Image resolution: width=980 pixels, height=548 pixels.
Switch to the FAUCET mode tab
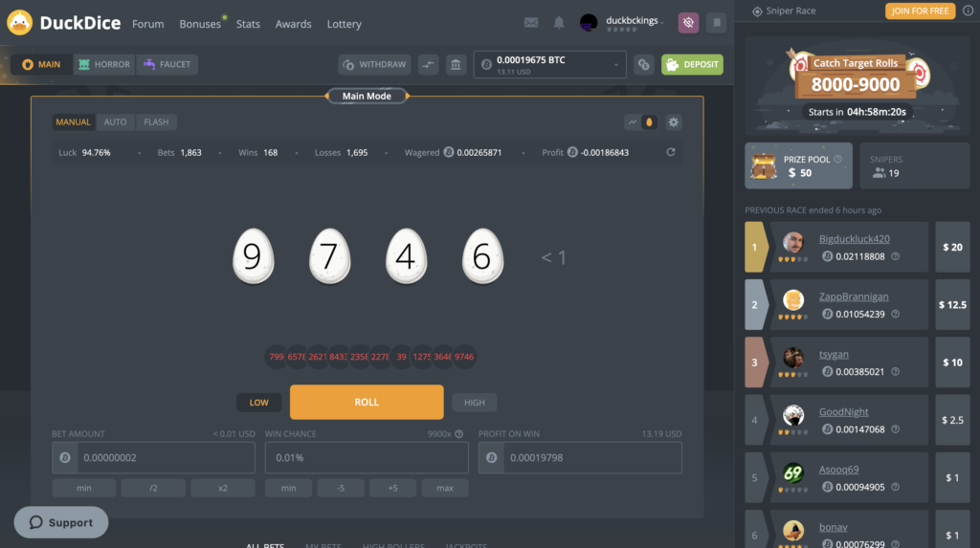pos(167,64)
